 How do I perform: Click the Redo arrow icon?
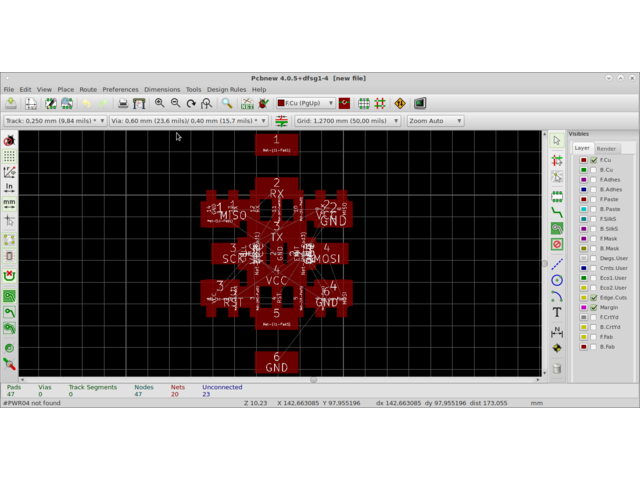[103, 104]
